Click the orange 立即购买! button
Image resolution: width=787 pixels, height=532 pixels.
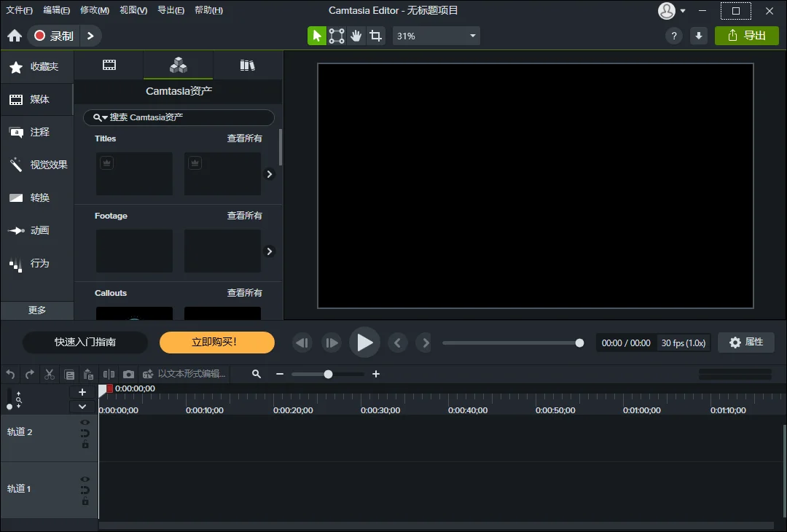217,343
